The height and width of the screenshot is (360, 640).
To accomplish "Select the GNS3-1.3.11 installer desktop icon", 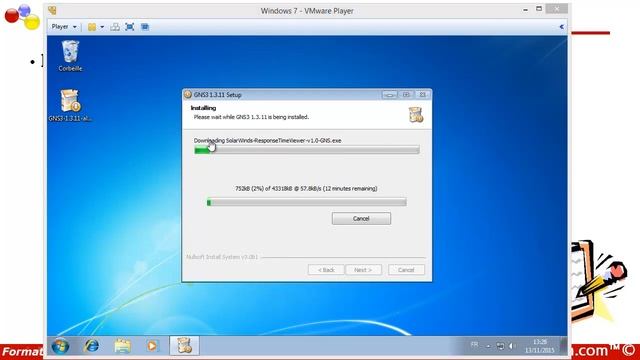I will (70, 106).
